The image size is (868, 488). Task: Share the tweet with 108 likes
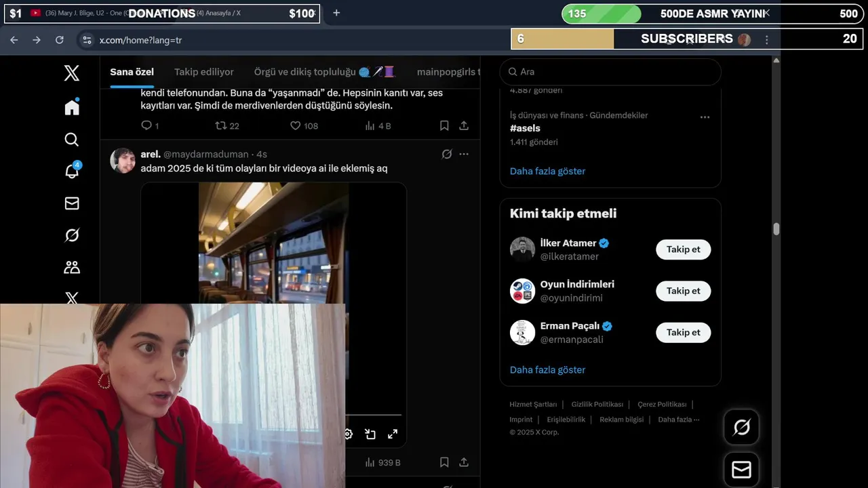[x=464, y=125]
